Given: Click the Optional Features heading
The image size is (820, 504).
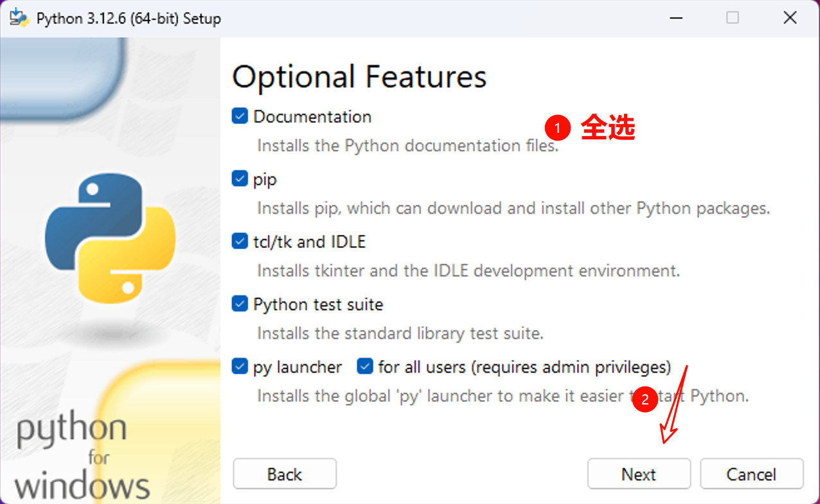Looking at the screenshot, I should coord(359,77).
